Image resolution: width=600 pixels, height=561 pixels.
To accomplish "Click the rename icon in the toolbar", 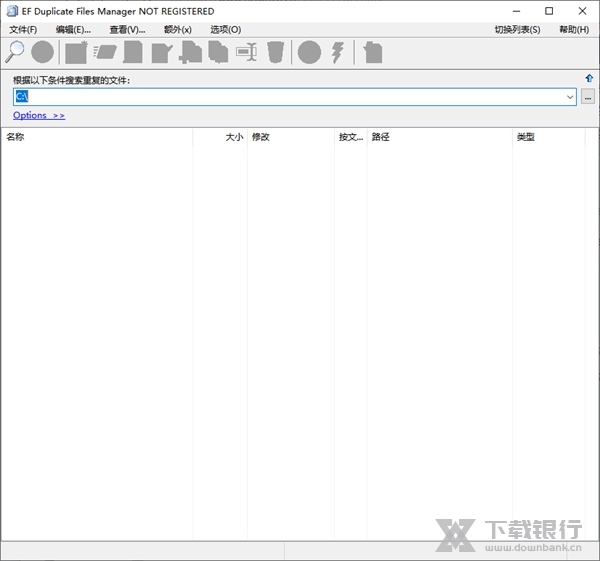I will click(x=247, y=52).
